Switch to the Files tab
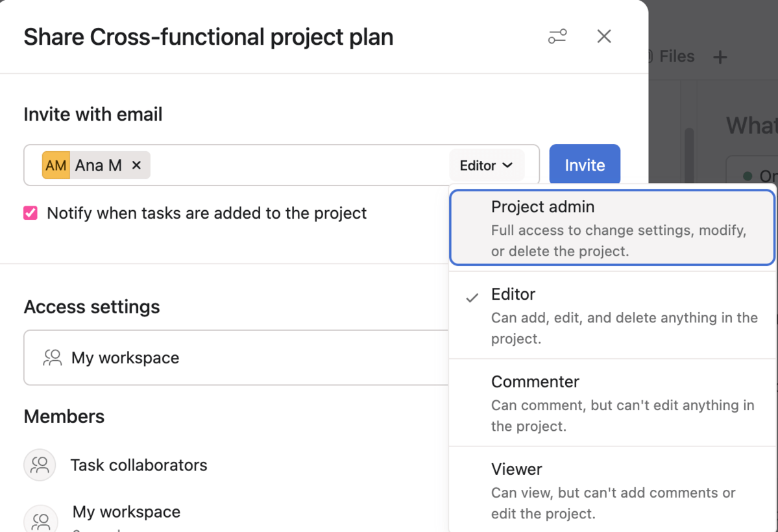778x532 pixels. coord(677,56)
